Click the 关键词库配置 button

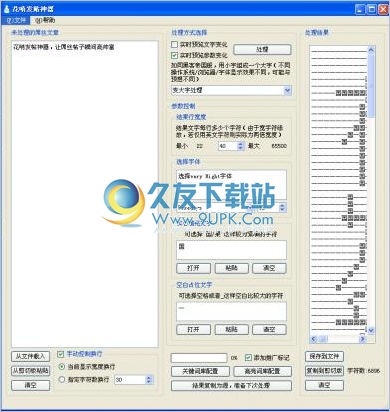200,371
